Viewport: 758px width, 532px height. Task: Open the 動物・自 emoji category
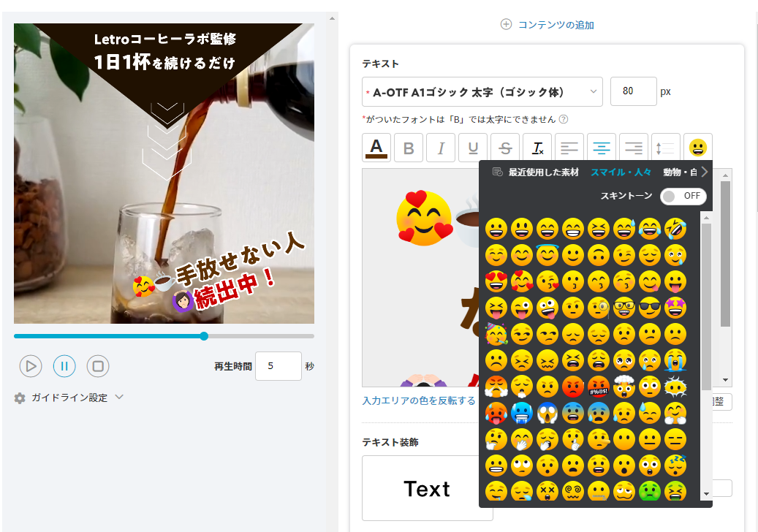pos(680,172)
